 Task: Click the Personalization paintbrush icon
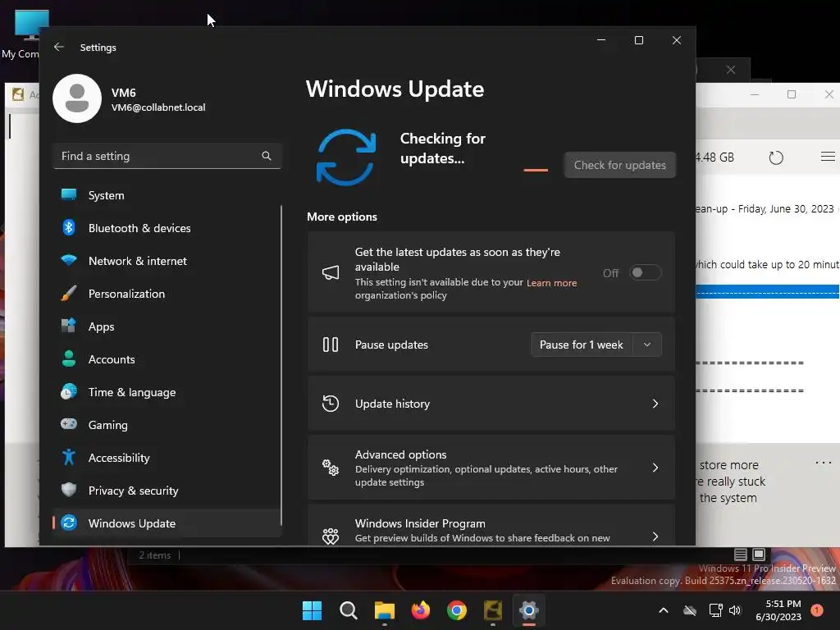click(69, 294)
